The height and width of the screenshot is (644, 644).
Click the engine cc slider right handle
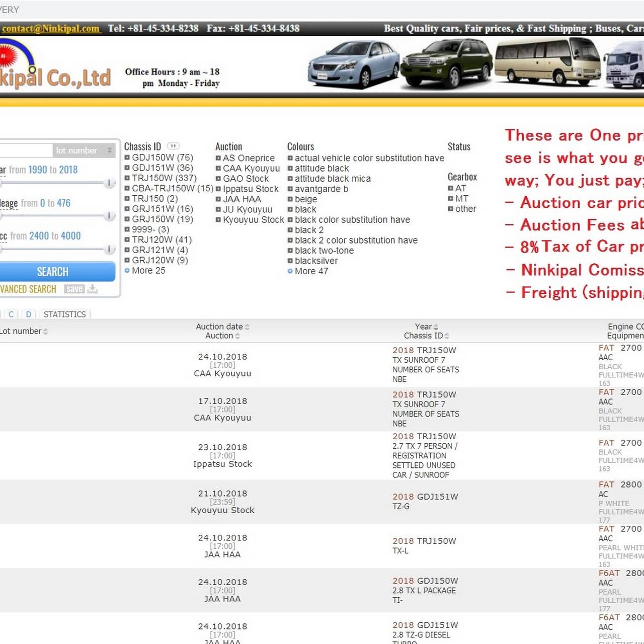[109, 250]
